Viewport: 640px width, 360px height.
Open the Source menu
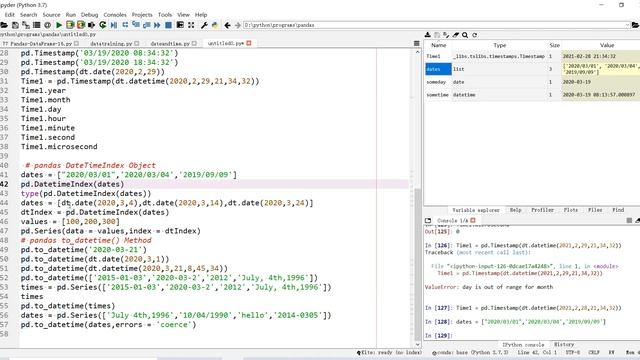tap(51, 15)
